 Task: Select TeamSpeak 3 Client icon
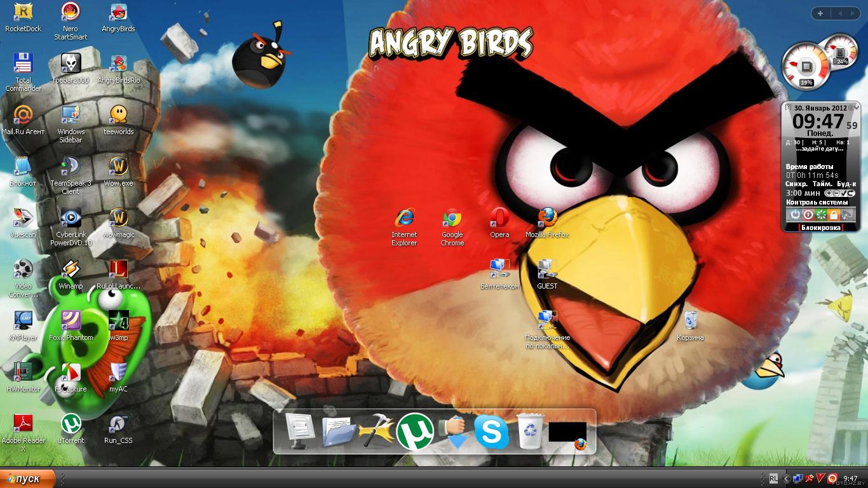(x=71, y=175)
